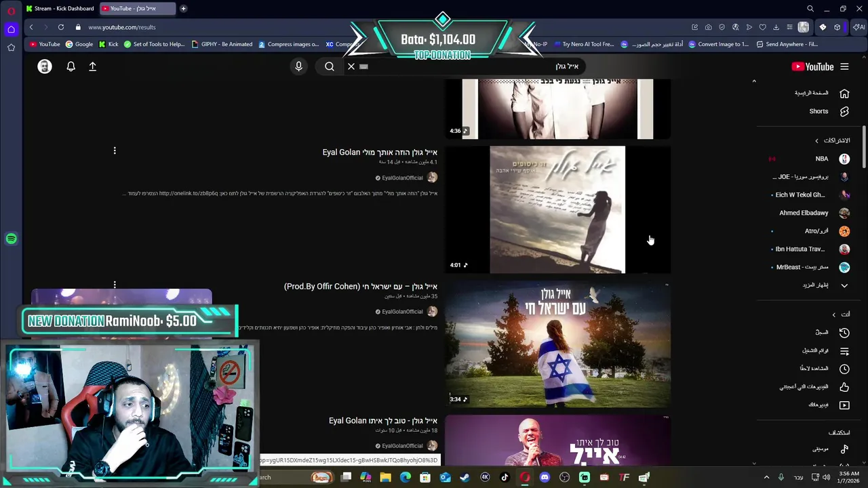Open Steam from the taskbar
Viewport: 868px width, 488px height.
[x=465, y=477]
